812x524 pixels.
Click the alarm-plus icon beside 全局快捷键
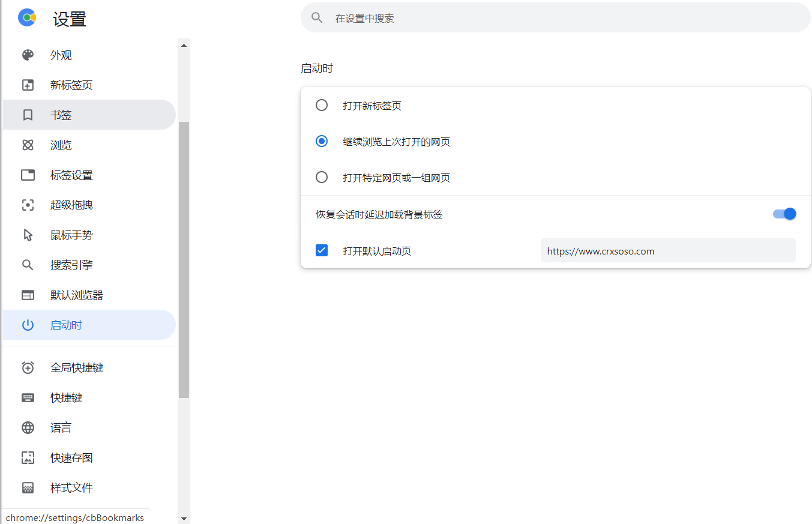point(28,367)
